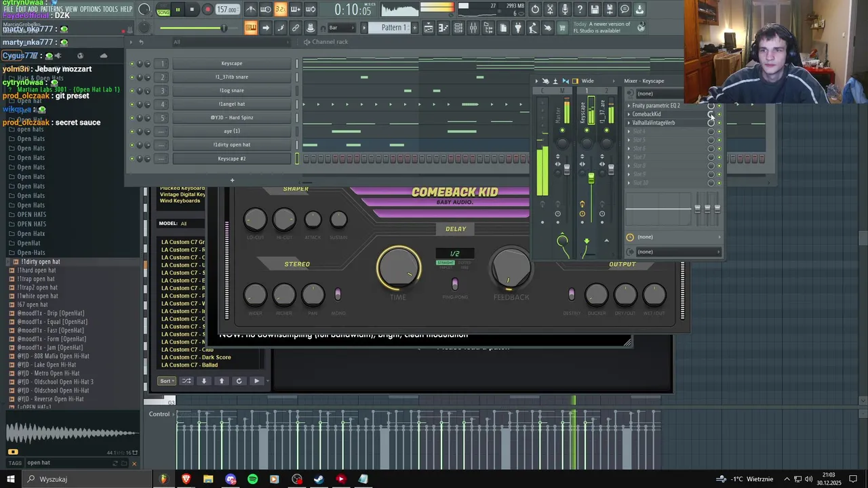Toggle Comeback Kid MONO switch
The image size is (868, 488).
click(338, 294)
